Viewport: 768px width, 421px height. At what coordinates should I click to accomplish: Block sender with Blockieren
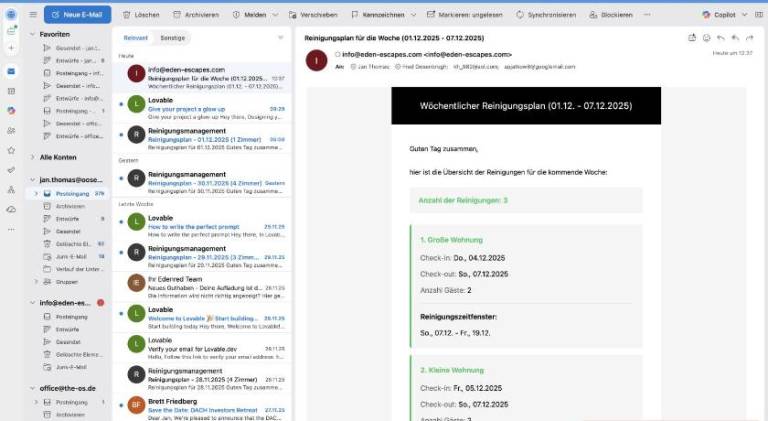click(x=611, y=15)
